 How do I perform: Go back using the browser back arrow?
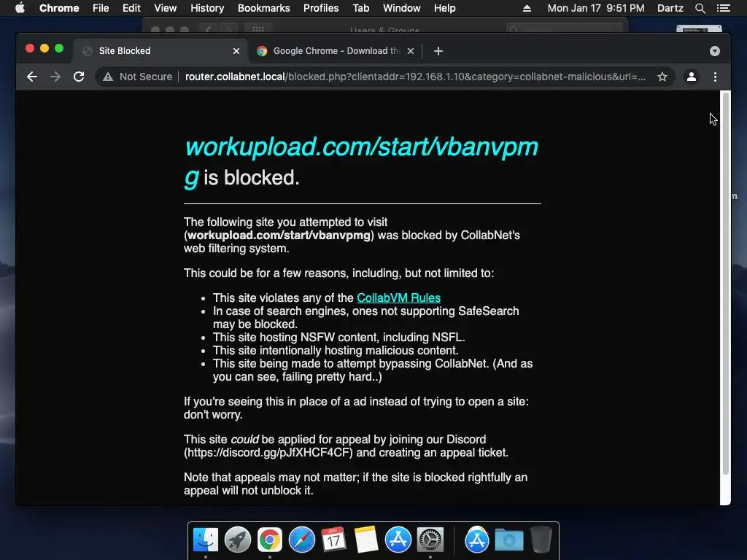[32, 77]
